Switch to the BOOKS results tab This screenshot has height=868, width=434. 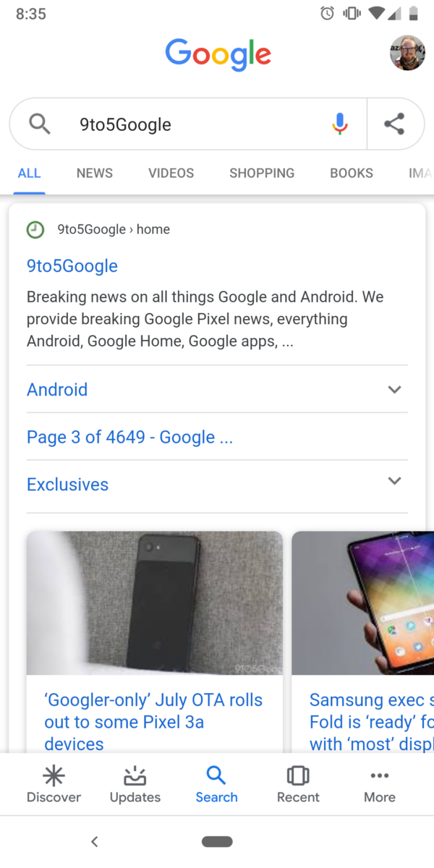coord(352,173)
